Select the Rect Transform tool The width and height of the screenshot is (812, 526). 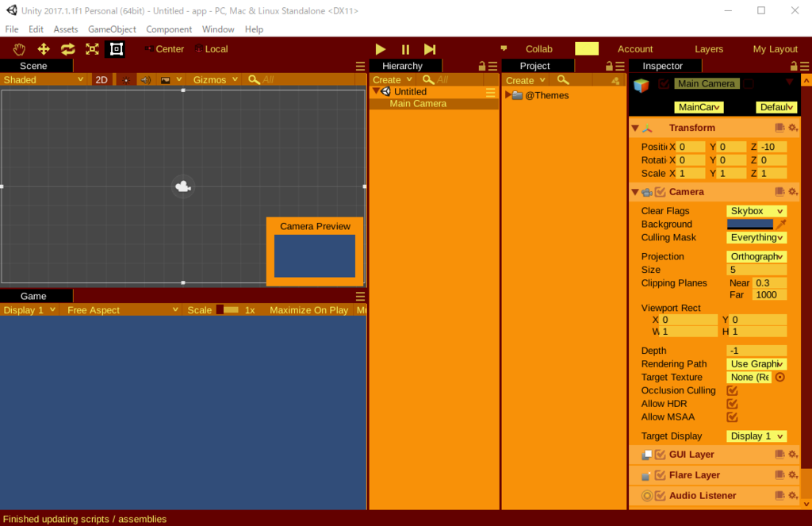pyautogui.click(x=115, y=48)
